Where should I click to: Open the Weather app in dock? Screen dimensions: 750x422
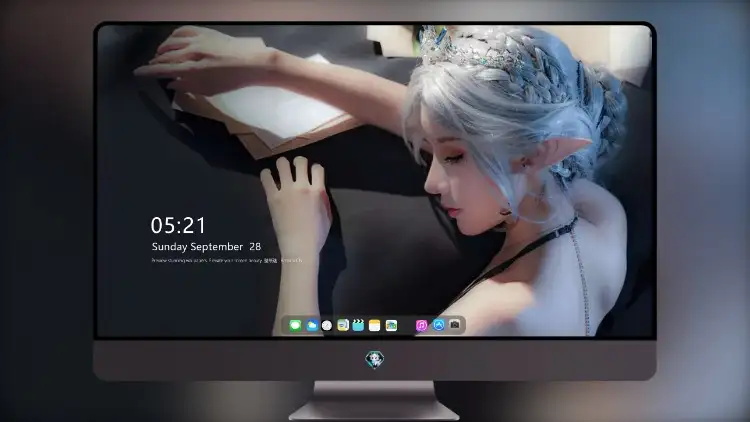311,326
